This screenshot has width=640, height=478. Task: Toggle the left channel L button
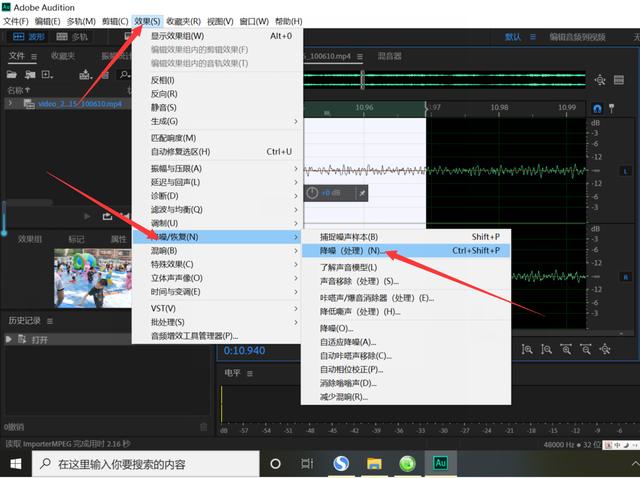click(x=625, y=171)
